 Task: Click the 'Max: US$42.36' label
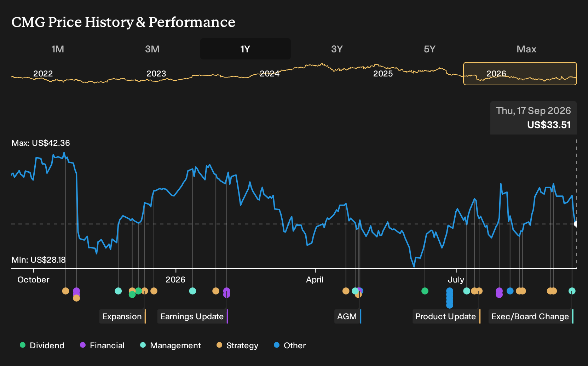[41, 143]
